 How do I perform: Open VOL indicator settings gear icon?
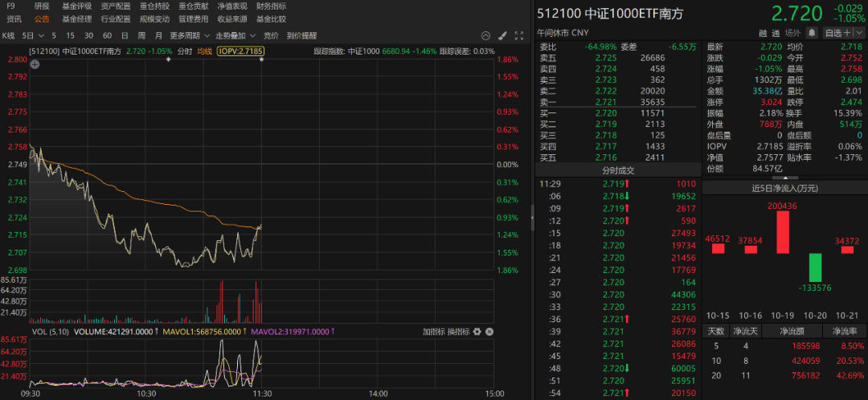(x=477, y=332)
